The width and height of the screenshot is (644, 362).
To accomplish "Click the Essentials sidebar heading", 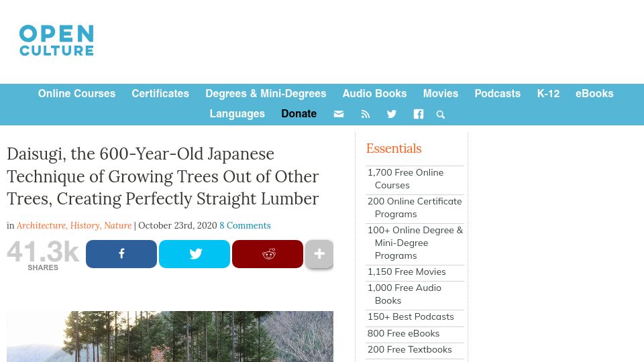I will 394,149.
